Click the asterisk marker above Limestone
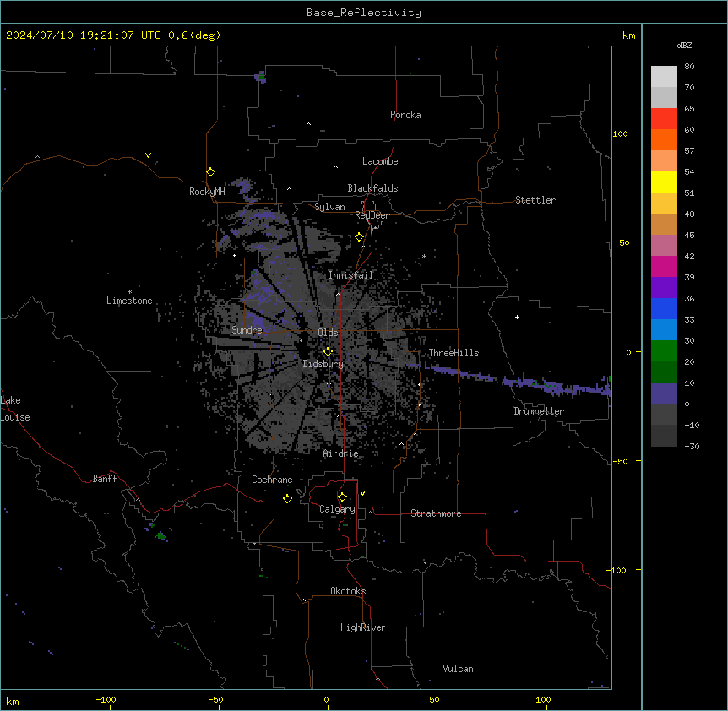 click(x=129, y=292)
